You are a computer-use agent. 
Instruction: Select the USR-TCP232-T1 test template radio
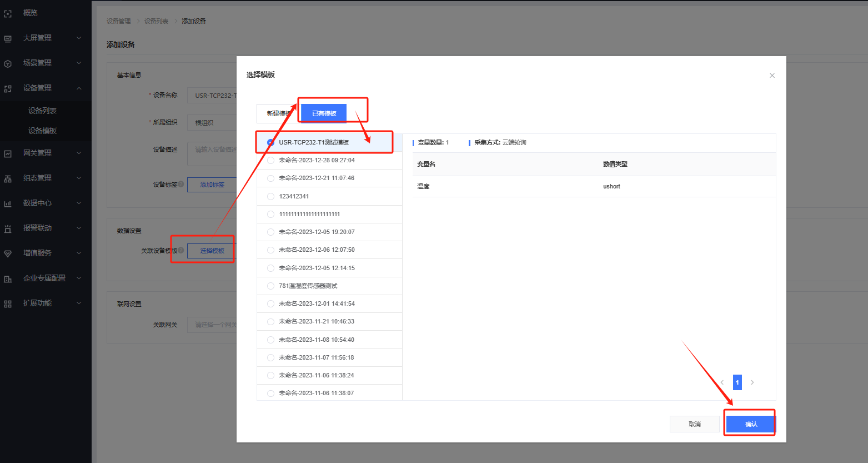[x=270, y=142]
